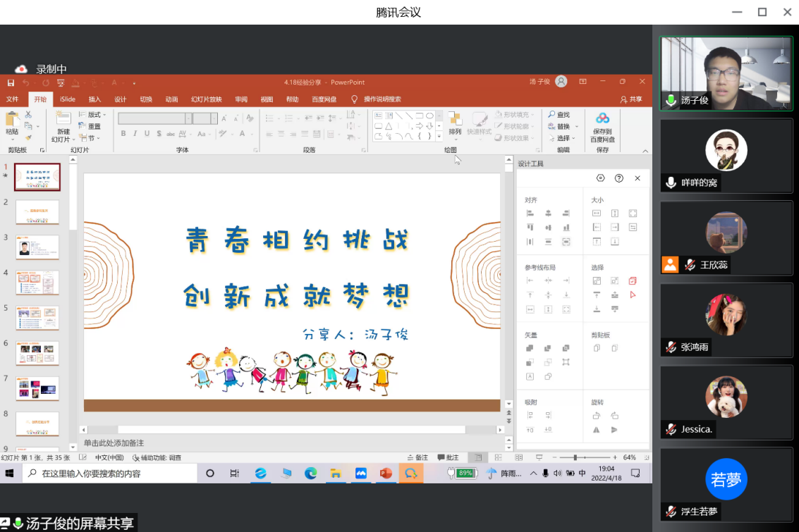The width and height of the screenshot is (799, 532).
Task: Expand the Select (选择) dropdown in editing group
Action: (x=563, y=138)
